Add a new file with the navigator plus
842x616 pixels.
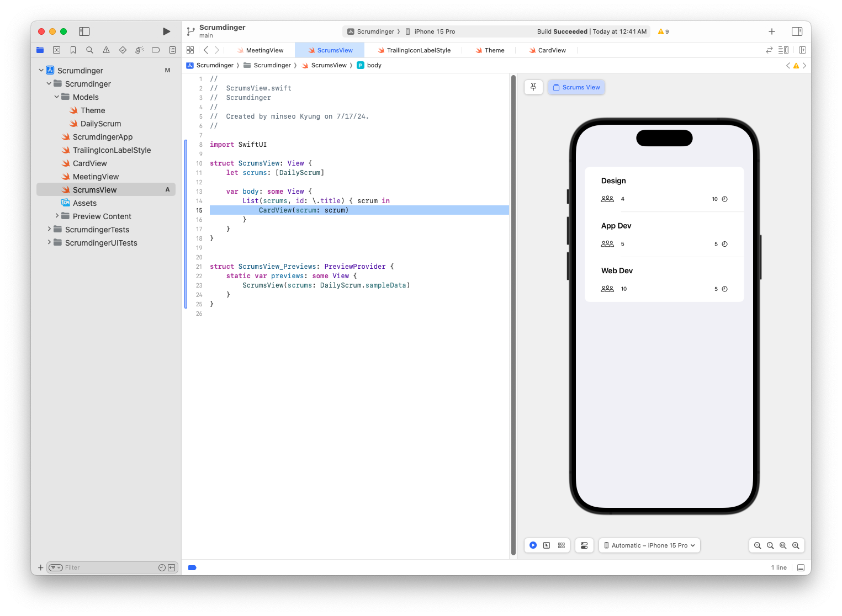[40, 567]
